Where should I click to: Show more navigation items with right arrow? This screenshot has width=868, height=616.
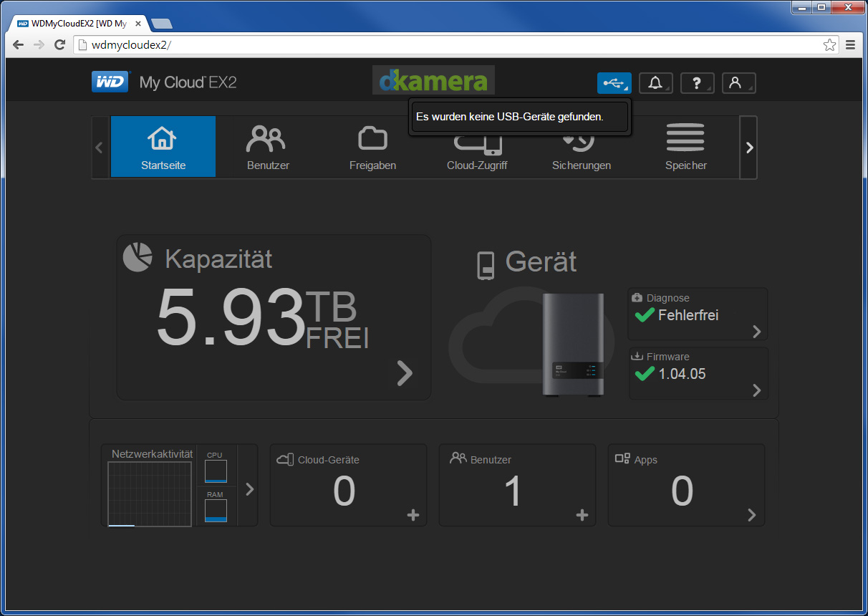click(x=748, y=148)
